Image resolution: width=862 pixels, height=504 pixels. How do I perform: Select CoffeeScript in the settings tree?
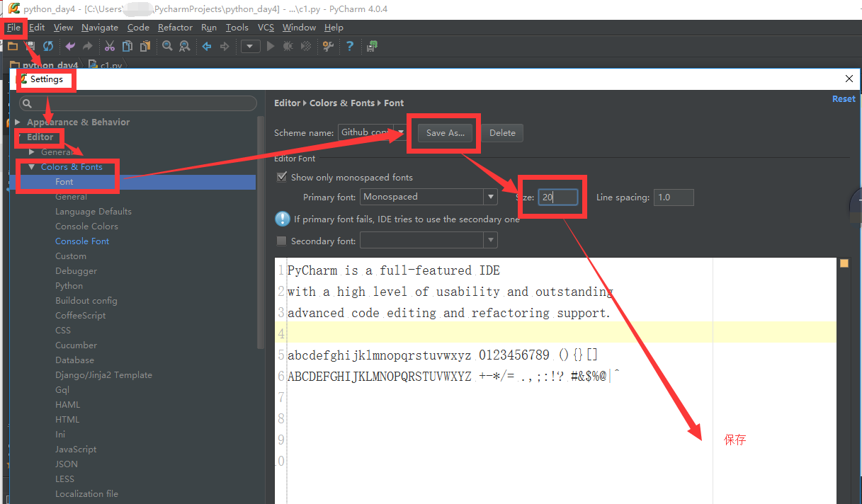[x=81, y=315]
